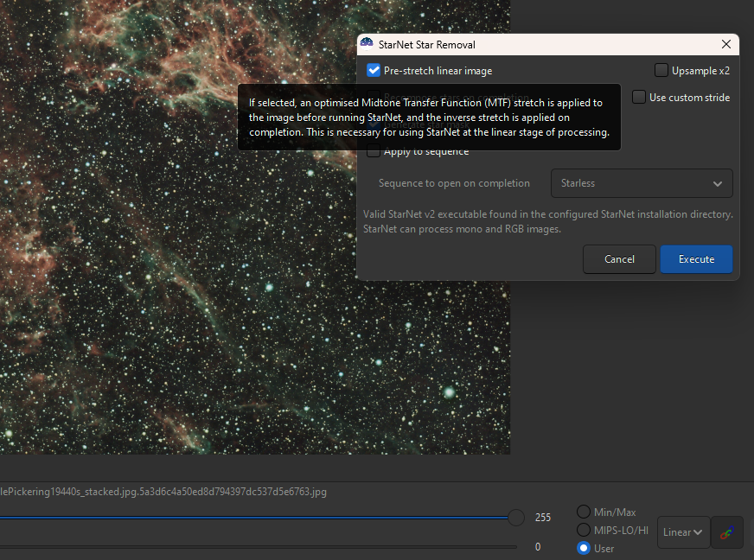This screenshot has height=560, width=754.
Task: Click the RGB chain link icon
Action: click(x=726, y=532)
